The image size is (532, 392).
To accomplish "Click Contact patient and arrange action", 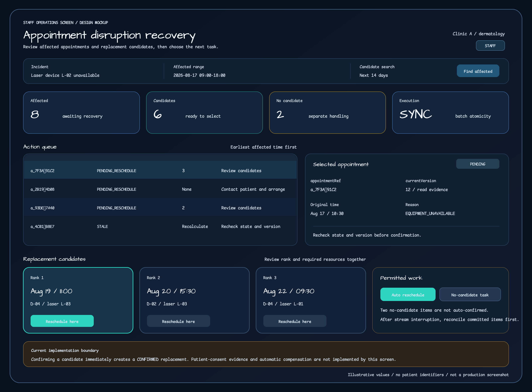I will (253, 189).
